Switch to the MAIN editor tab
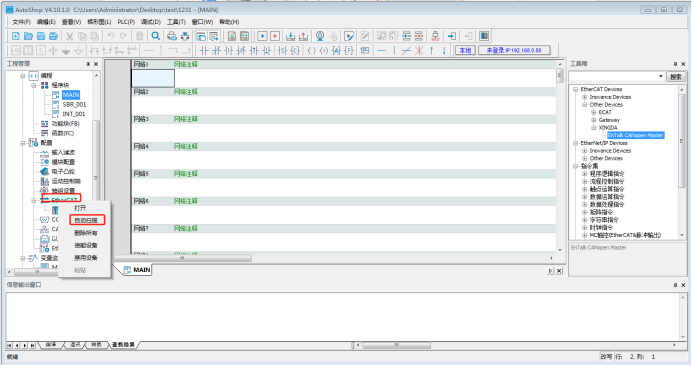This screenshot has width=692, height=366. click(137, 270)
